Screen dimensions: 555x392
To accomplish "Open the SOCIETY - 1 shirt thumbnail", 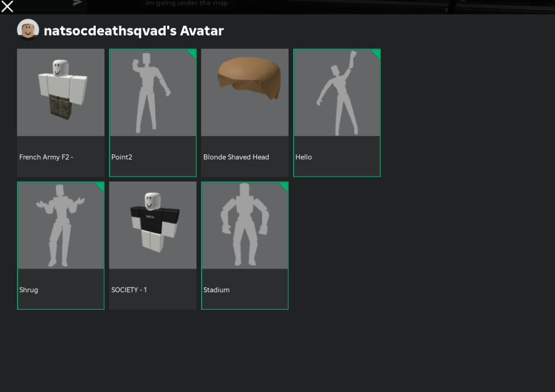I will point(153,225).
